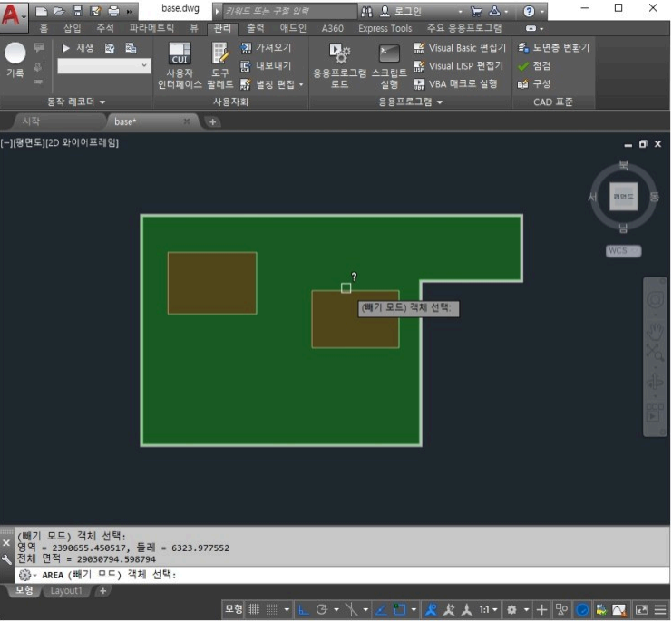The width and height of the screenshot is (672, 621).
Task: Open the Express Tools ribbon tab
Action: pos(385,28)
